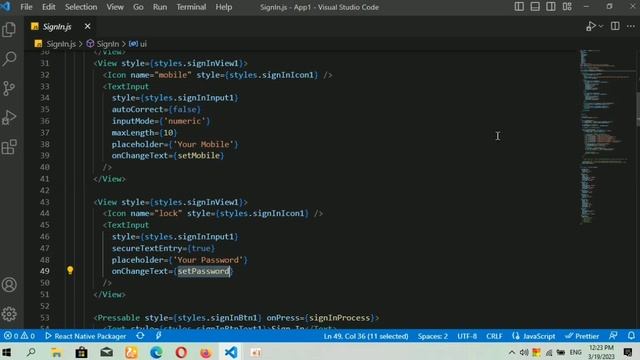This screenshot has width=640, height=360.
Task: Open the Run menu
Action: [x=160, y=7]
